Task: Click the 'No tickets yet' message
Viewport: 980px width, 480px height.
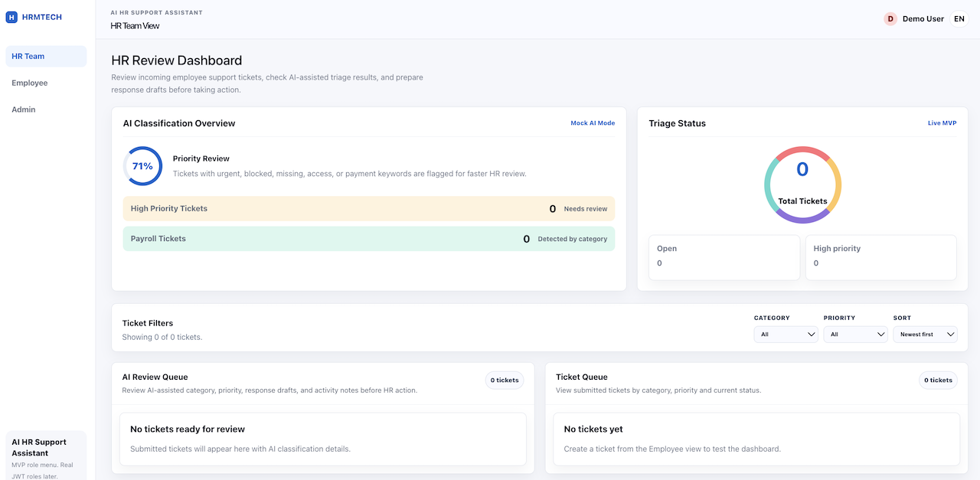Action: (593, 429)
